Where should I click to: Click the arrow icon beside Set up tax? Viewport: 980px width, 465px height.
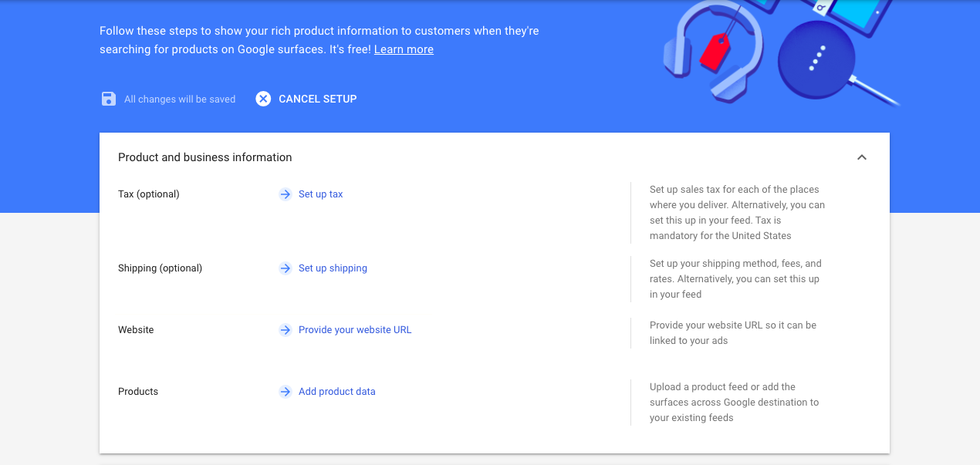(286, 194)
